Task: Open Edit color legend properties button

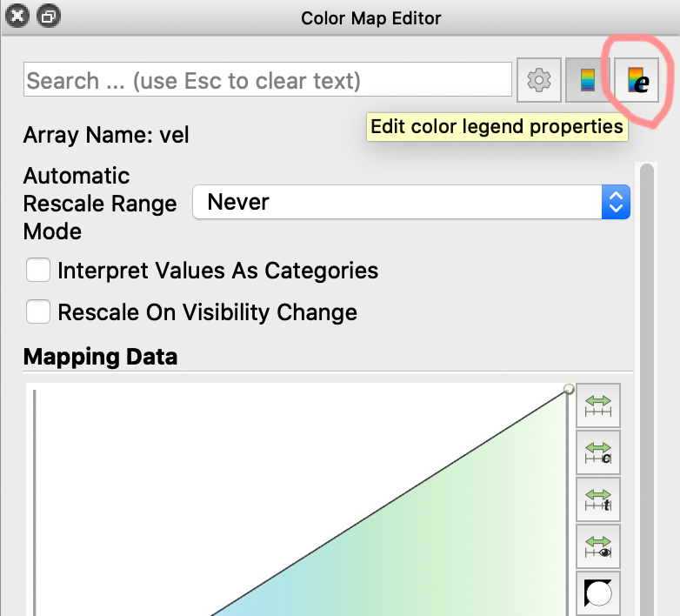Action: [x=637, y=80]
